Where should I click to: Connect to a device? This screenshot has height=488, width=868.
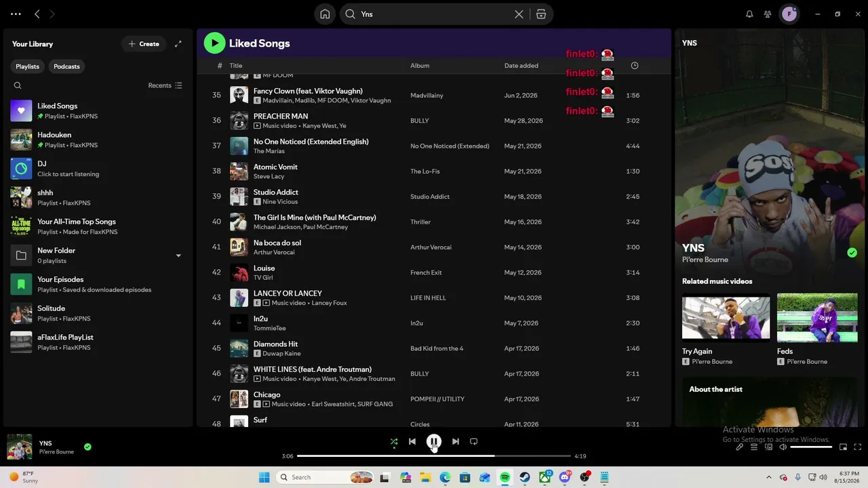click(769, 447)
